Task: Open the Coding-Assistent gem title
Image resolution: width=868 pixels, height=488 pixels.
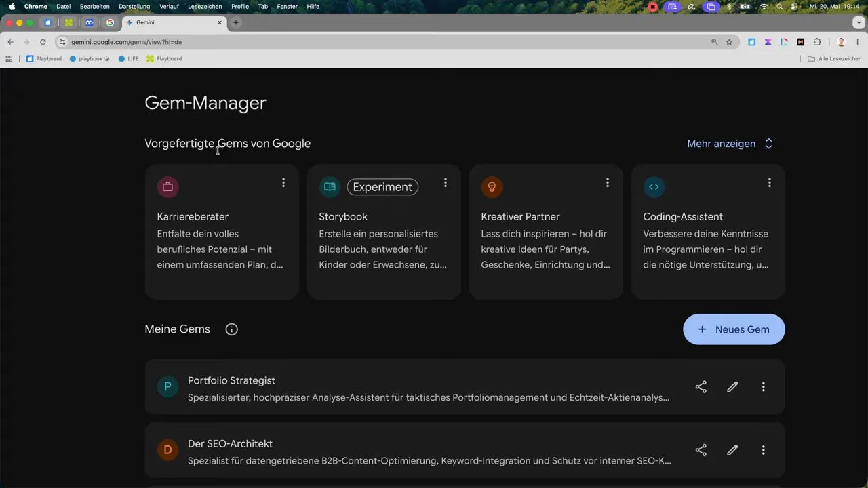Action: 683,217
